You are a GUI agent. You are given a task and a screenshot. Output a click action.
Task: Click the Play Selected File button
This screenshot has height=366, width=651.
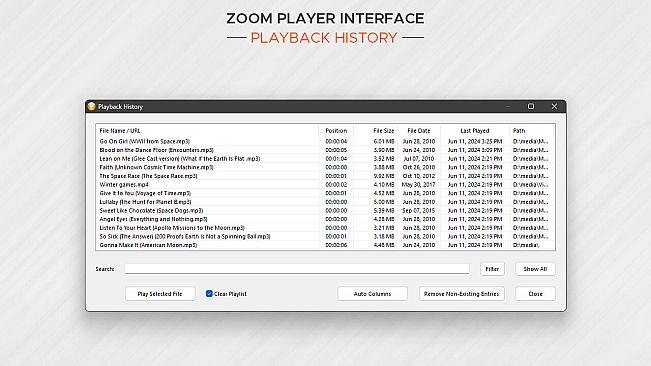160,294
